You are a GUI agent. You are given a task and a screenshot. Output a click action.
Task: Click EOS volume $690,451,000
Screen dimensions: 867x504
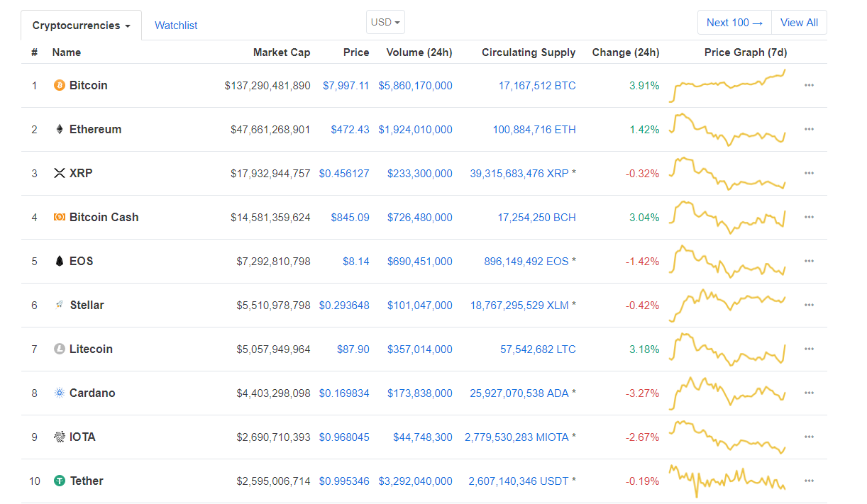pos(420,262)
